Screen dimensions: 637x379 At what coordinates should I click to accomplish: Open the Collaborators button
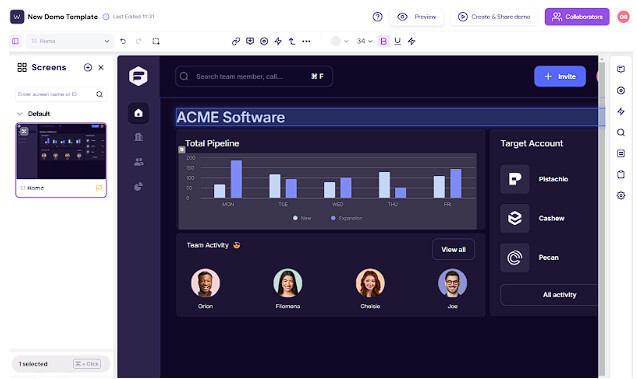pyautogui.click(x=577, y=17)
